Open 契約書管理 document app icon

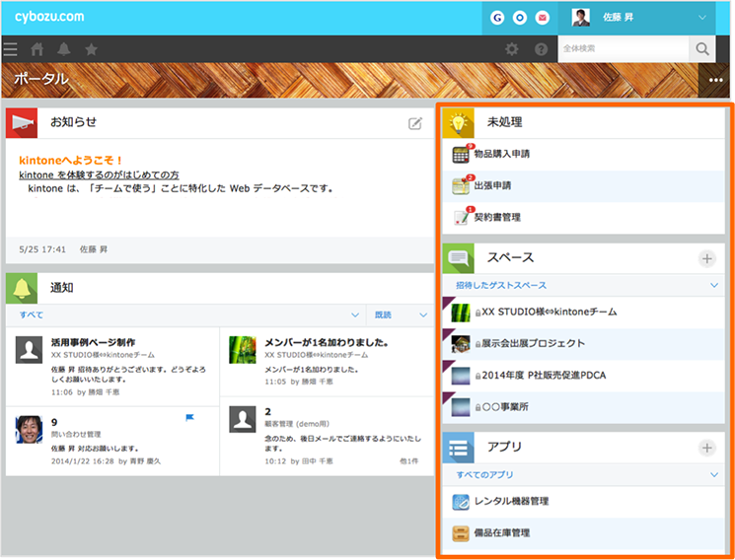coord(461,218)
